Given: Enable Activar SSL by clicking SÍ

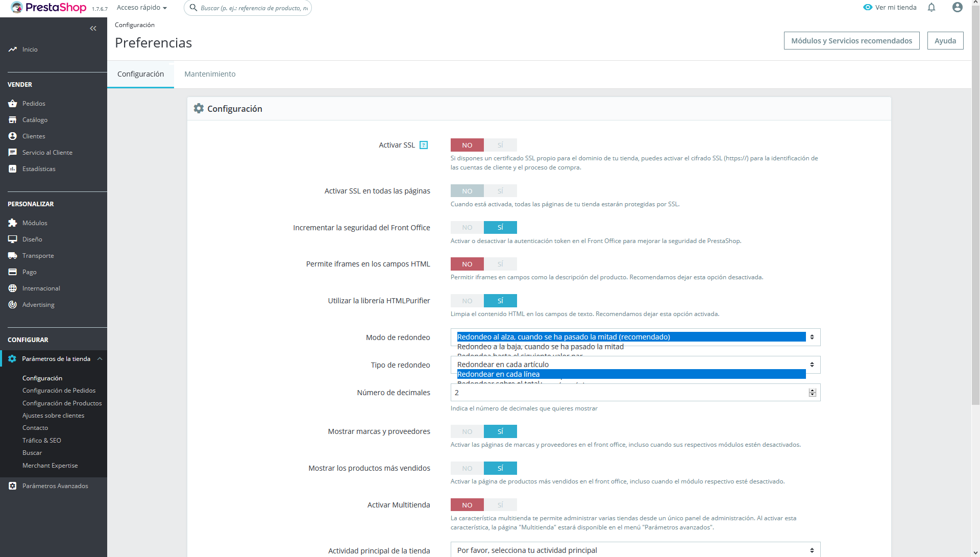Looking at the screenshot, I should click(x=500, y=146).
